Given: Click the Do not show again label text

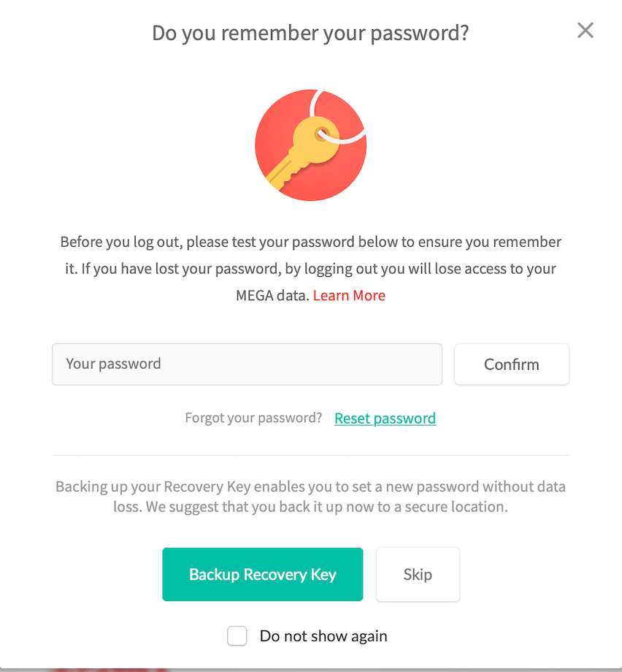Looking at the screenshot, I should click(323, 636).
